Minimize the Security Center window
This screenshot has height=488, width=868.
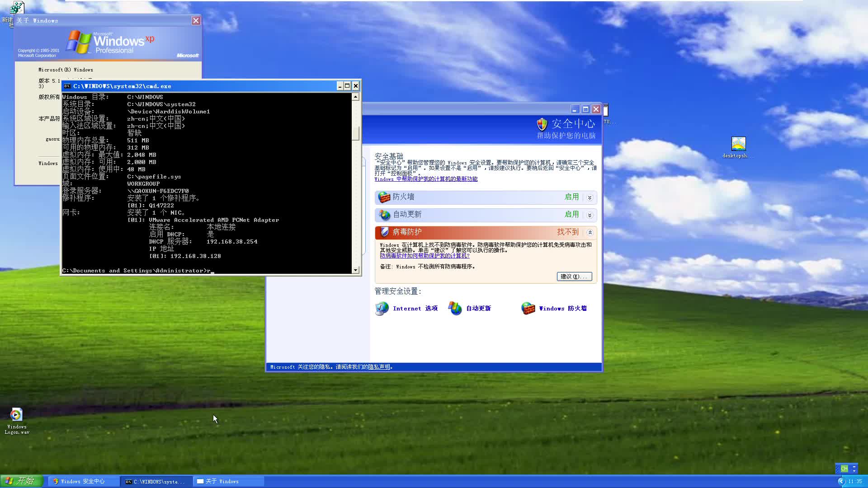[575, 109]
